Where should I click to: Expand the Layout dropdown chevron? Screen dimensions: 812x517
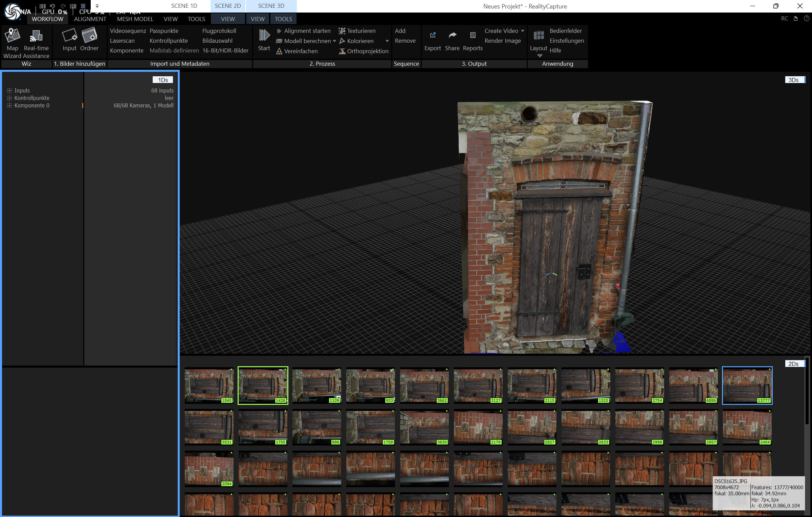(x=540, y=56)
